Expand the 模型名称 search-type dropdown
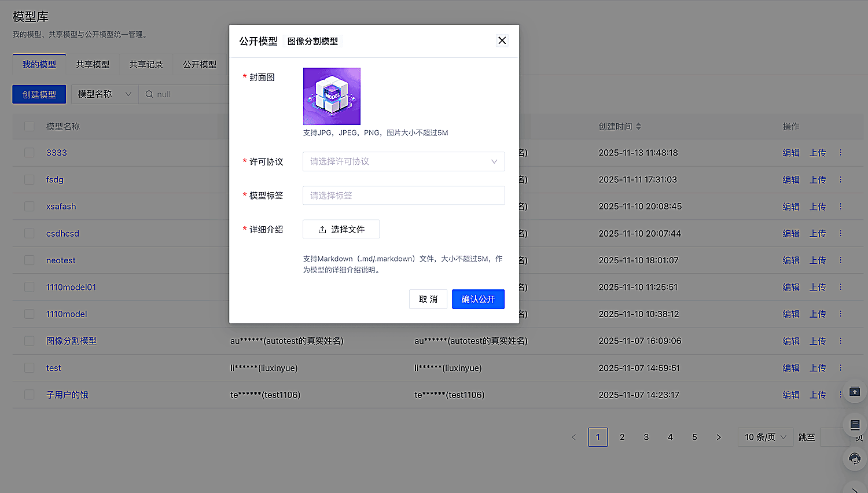This screenshot has width=868, height=493. click(105, 94)
